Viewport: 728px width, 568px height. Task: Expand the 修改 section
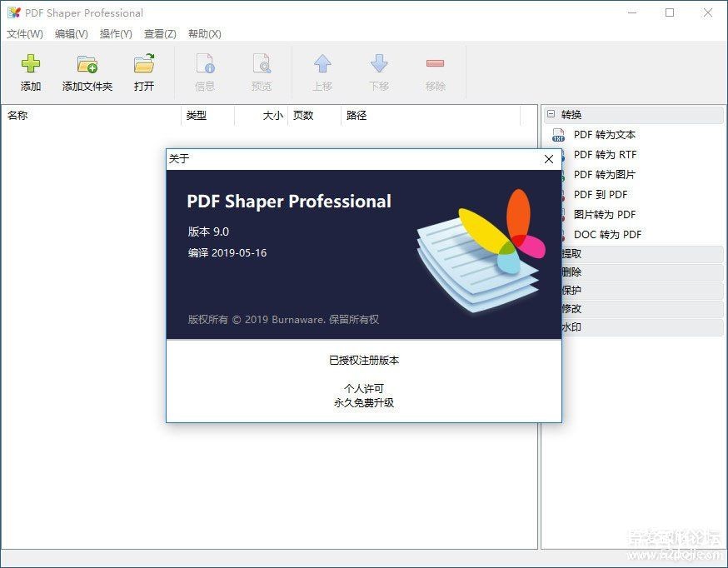[x=642, y=309]
